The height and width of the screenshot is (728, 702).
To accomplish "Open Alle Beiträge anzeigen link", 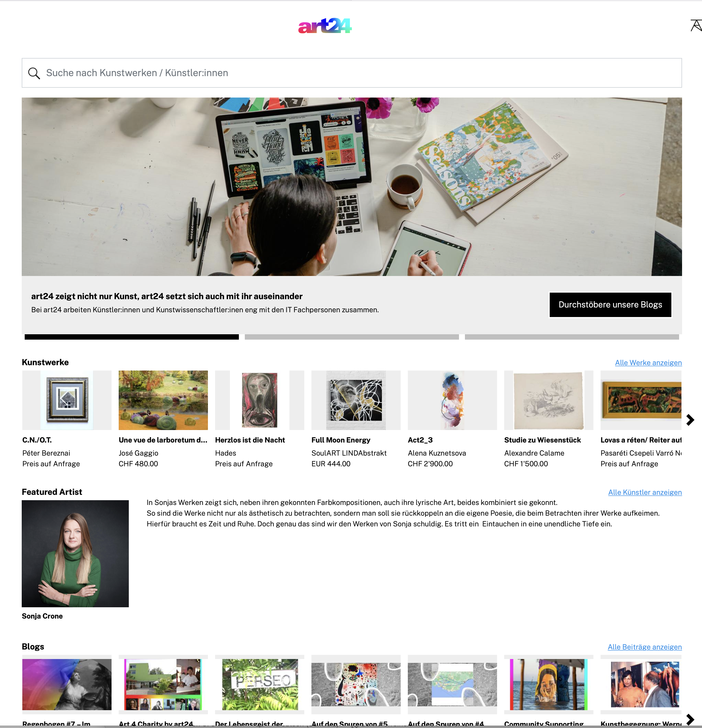I will click(x=644, y=647).
